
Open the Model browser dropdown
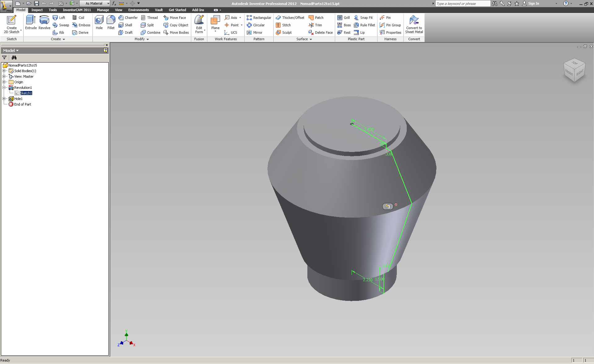coord(11,50)
